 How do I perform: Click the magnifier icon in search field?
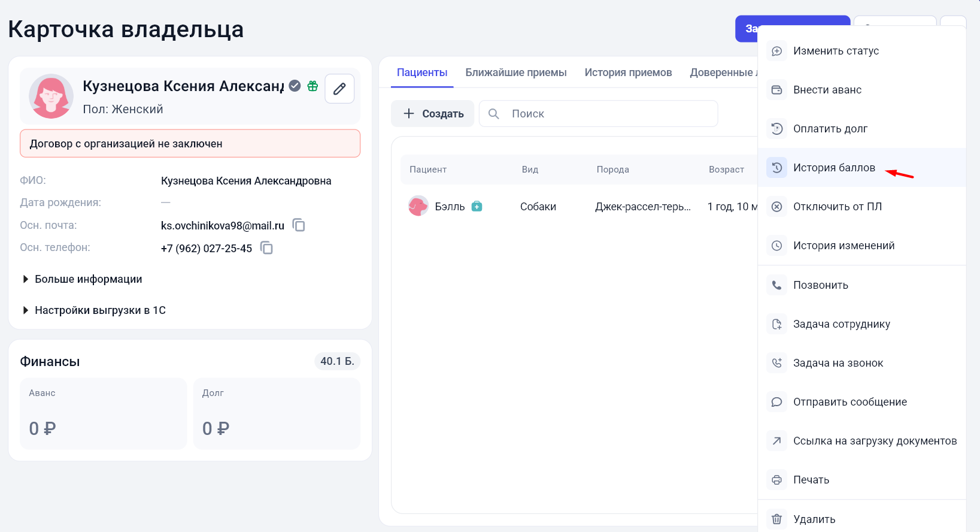[x=494, y=114]
